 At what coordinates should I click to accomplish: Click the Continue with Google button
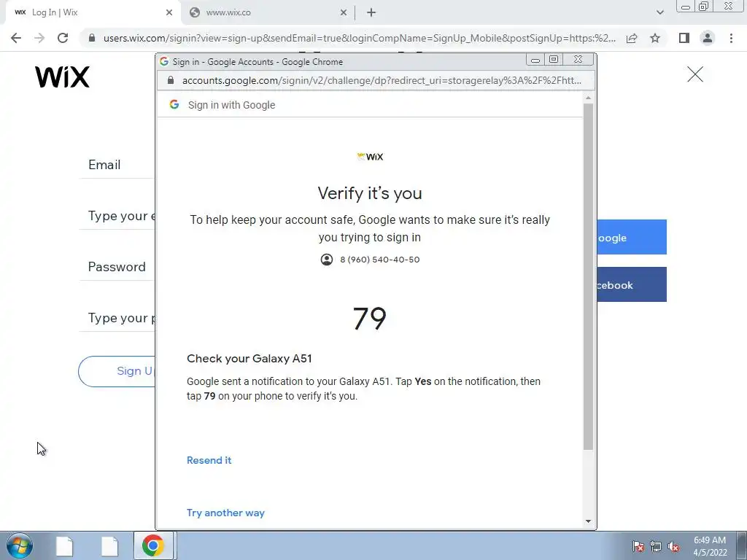click(x=632, y=237)
